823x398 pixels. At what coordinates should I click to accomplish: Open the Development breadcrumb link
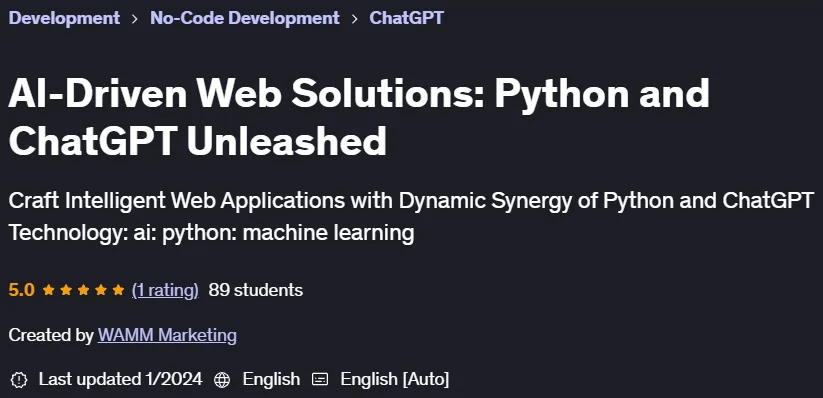64,18
